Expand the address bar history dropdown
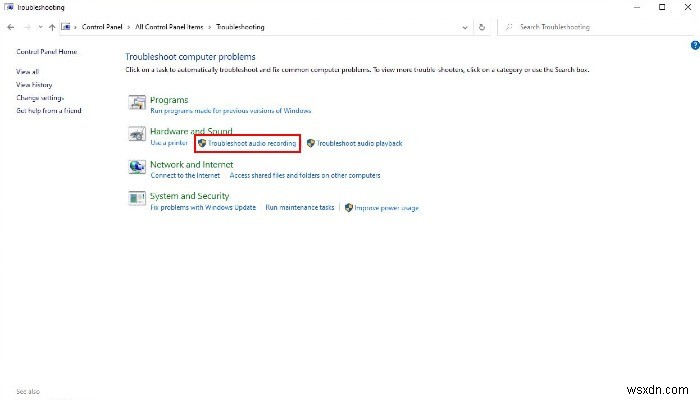 click(x=465, y=27)
